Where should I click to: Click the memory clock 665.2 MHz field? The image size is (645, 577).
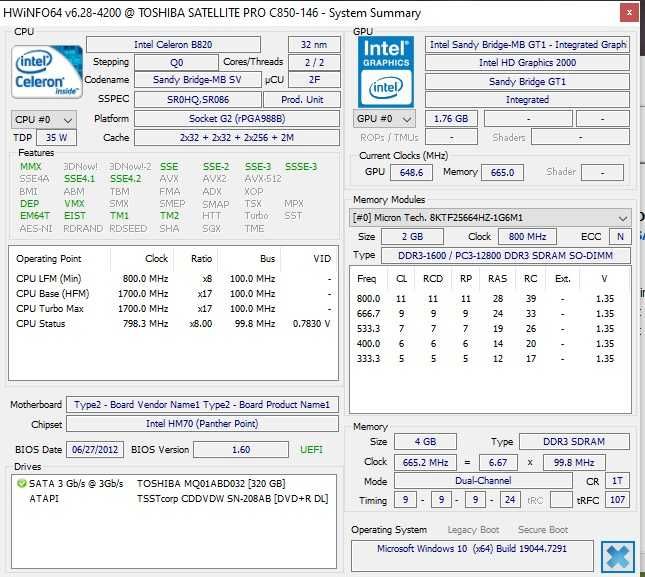(x=425, y=462)
